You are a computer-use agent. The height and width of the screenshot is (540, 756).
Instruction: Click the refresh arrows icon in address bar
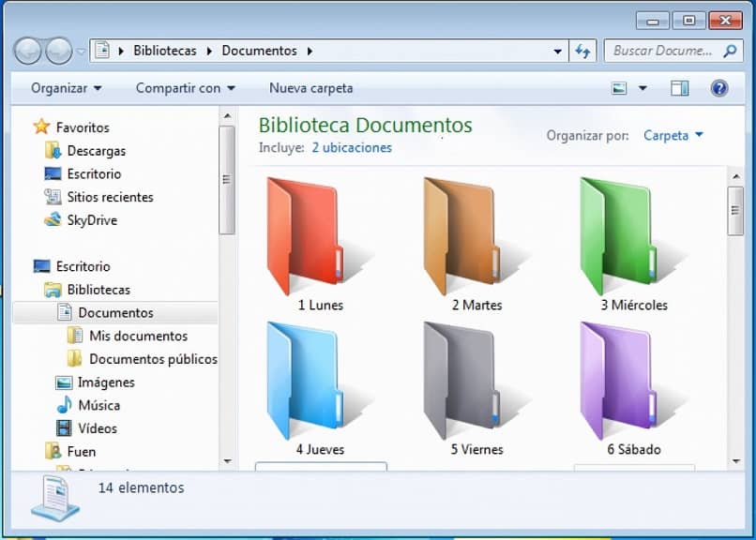click(582, 51)
